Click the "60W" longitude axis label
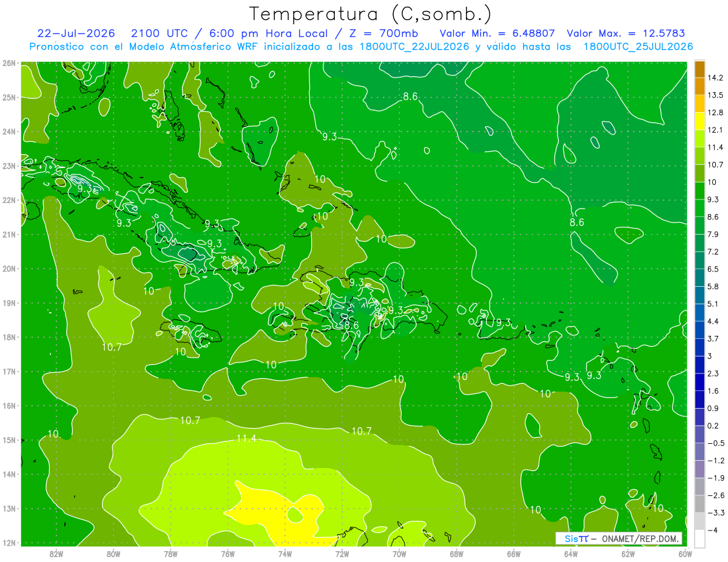The width and height of the screenshot is (728, 562). [x=686, y=554]
